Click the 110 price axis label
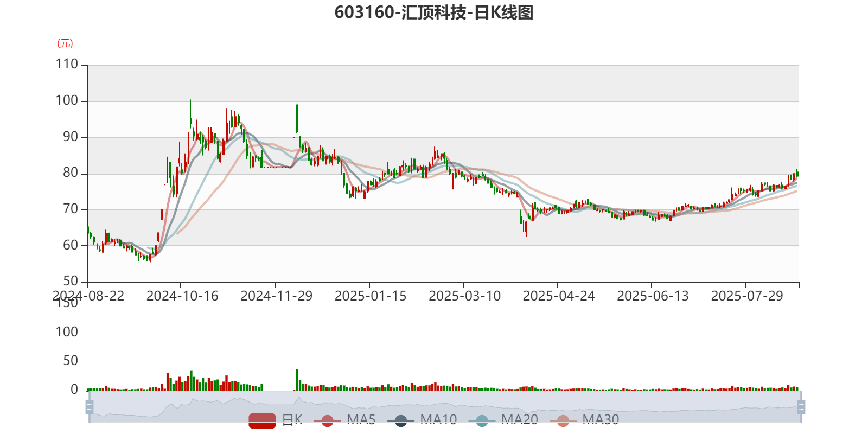Screen dimensions: 868x434 coord(67,64)
